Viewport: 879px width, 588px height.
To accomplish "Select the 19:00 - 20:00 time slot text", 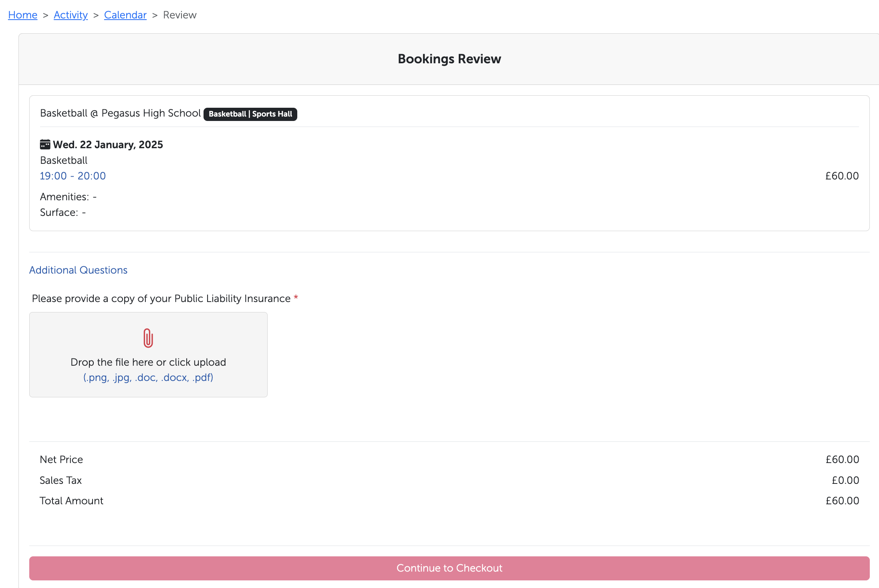I will 73,176.
